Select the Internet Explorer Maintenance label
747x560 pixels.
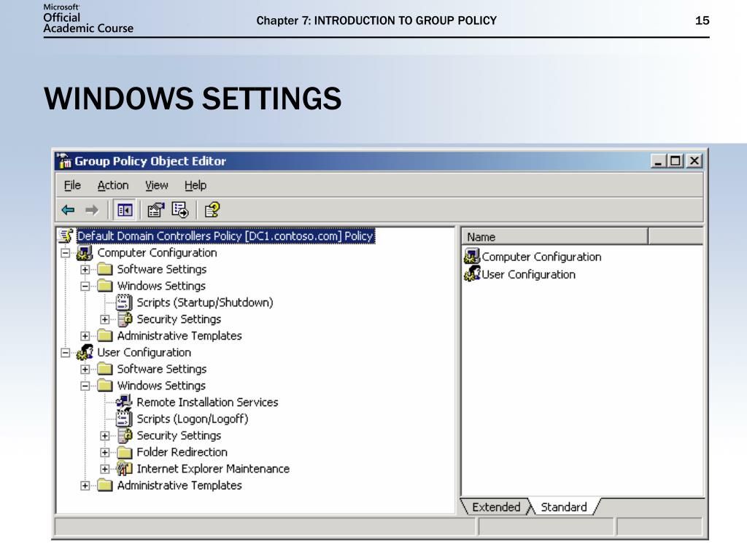click(213, 469)
